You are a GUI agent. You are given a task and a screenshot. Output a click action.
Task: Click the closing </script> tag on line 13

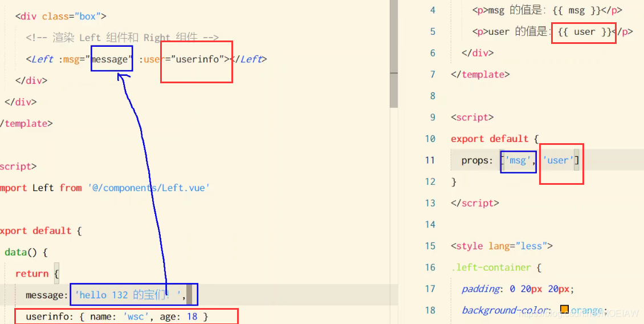475,202
